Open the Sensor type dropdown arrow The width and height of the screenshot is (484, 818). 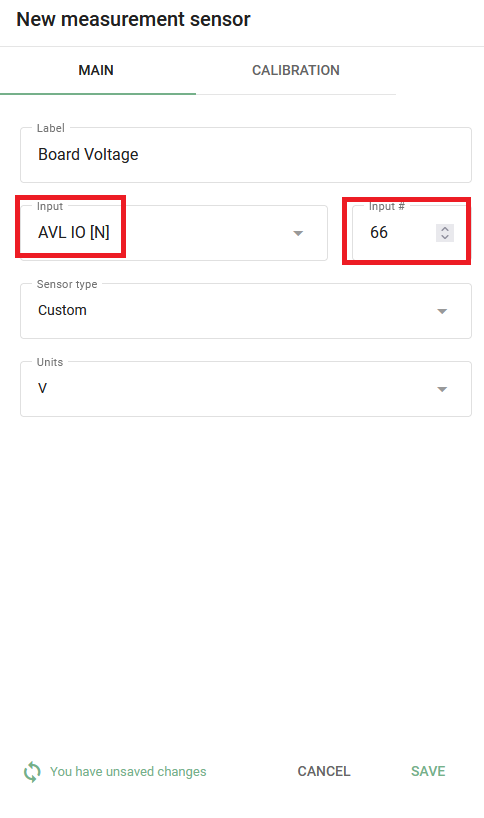pos(442,311)
